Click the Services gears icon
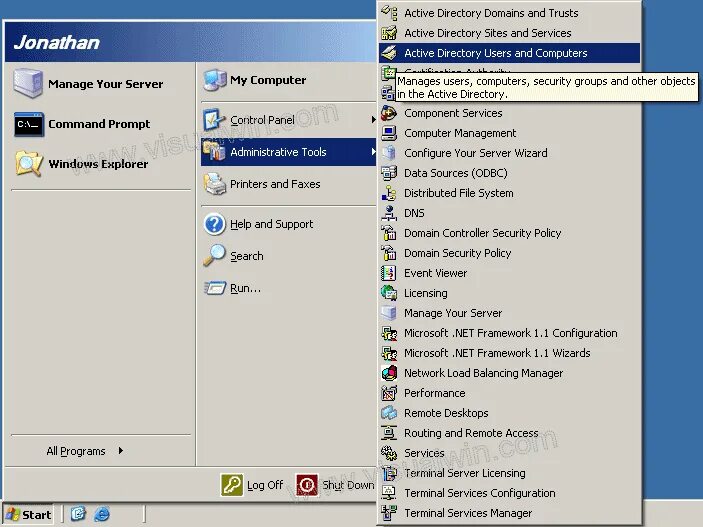Screen dimensions: 703x527 tap(389, 453)
